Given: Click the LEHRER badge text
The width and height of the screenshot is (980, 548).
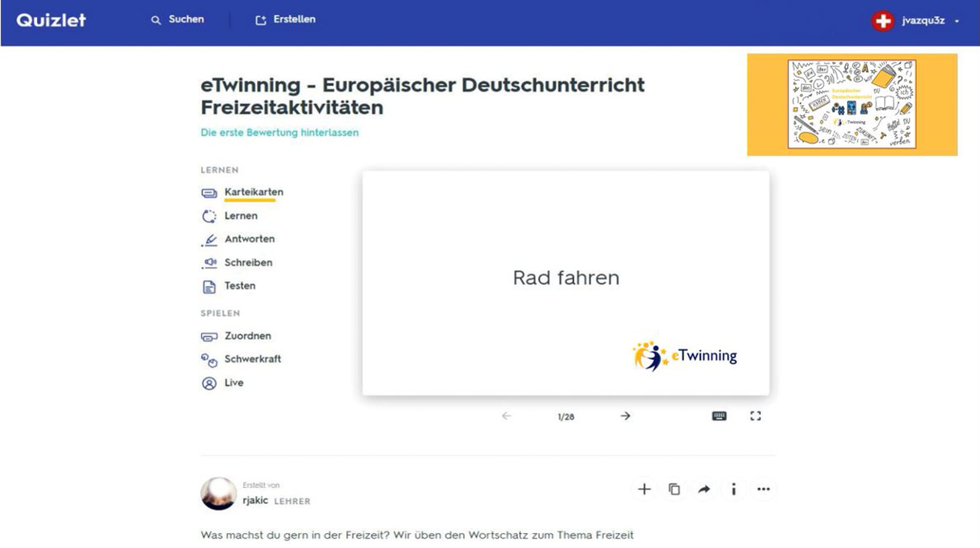Looking at the screenshot, I should (x=292, y=501).
